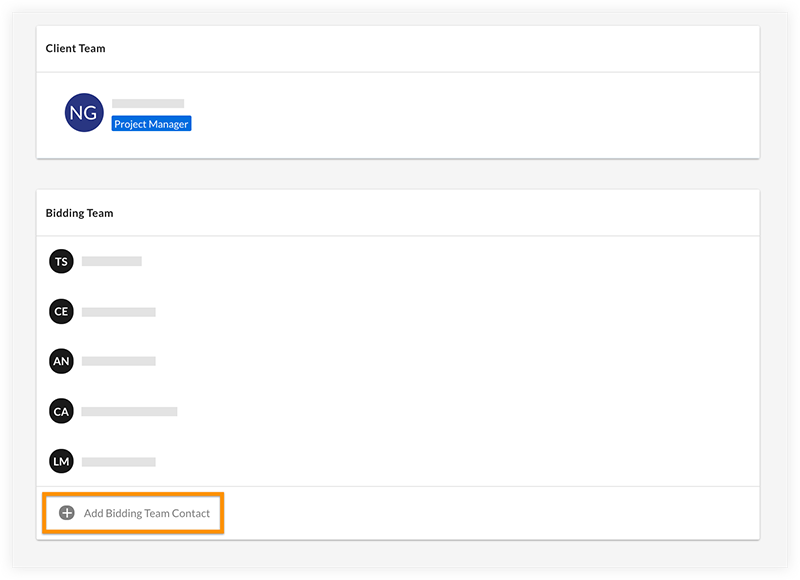The width and height of the screenshot is (800, 580).
Task: Click the Bidding Team section header
Action: coord(79,212)
